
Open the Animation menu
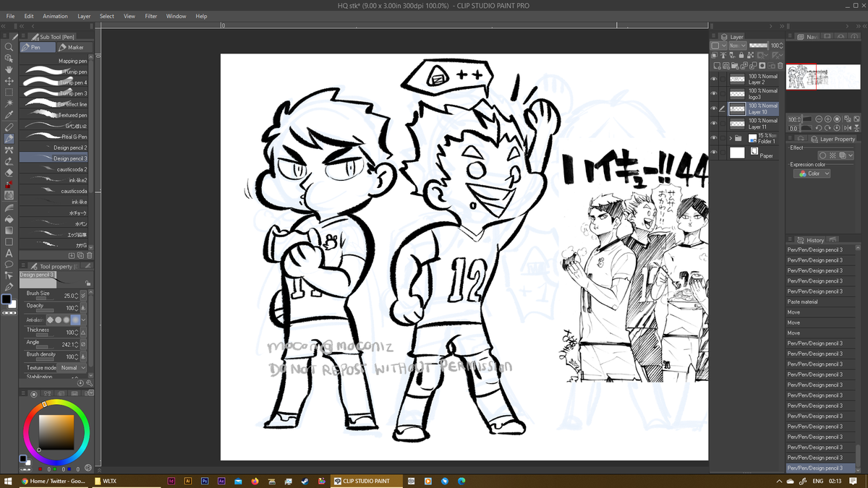[x=55, y=16]
